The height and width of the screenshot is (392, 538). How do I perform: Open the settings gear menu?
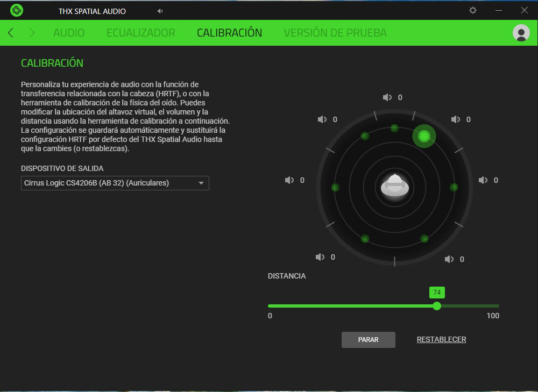click(472, 10)
